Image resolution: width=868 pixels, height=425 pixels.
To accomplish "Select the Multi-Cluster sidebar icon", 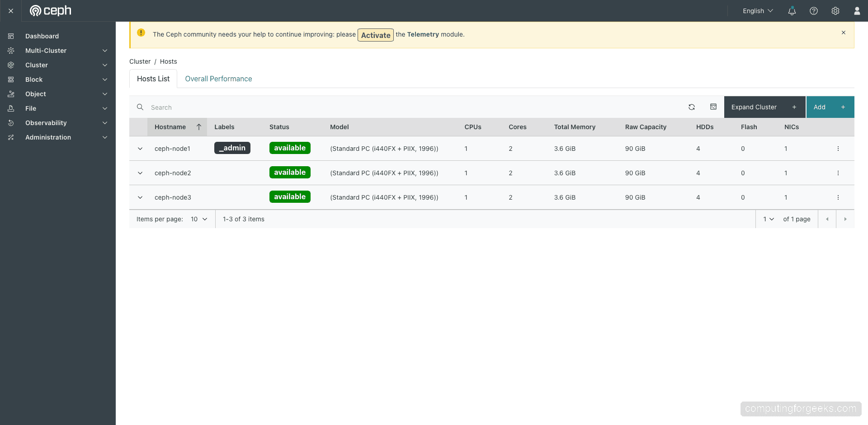I will pos(11,51).
